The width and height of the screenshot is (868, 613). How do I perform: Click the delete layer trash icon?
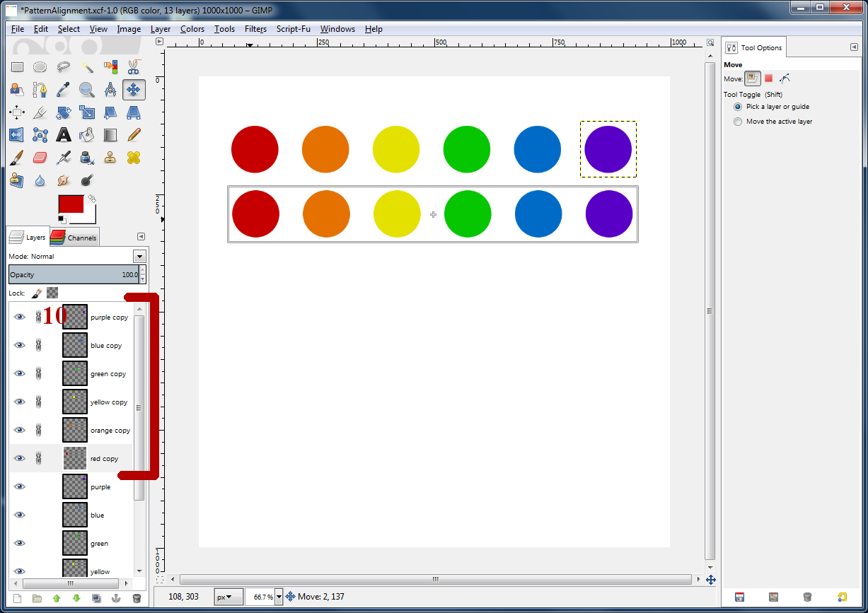[137, 598]
